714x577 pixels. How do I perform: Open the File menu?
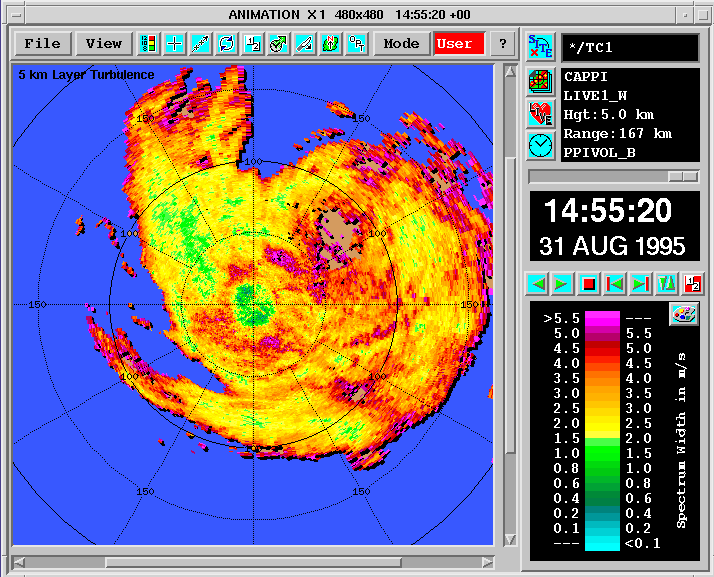pos(42,44)
